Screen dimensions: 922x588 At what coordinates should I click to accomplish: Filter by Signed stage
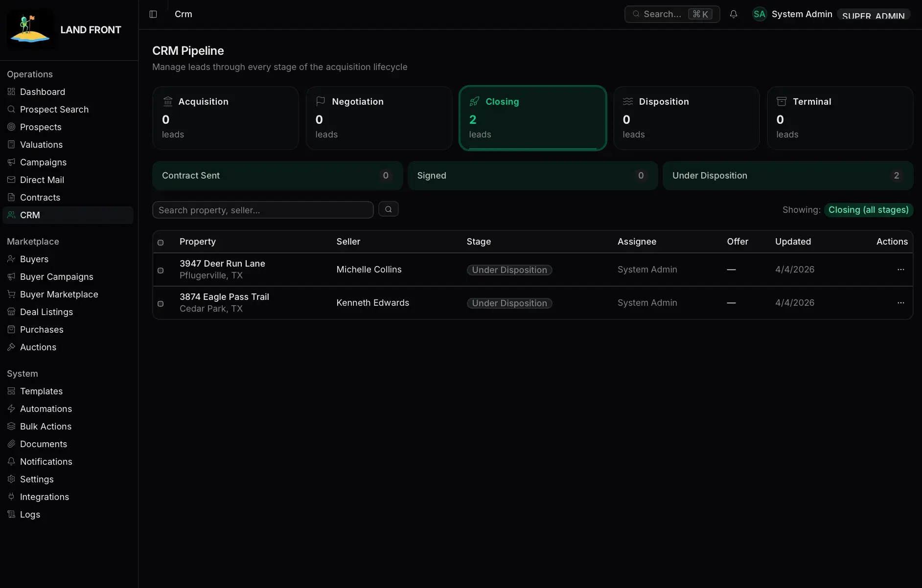point(532,176)
